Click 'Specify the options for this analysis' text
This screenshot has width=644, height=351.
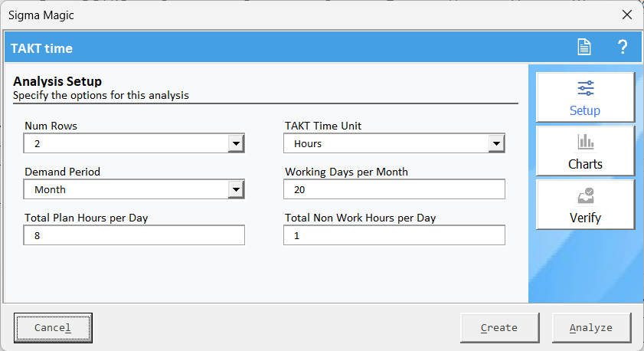click(101, 95)
